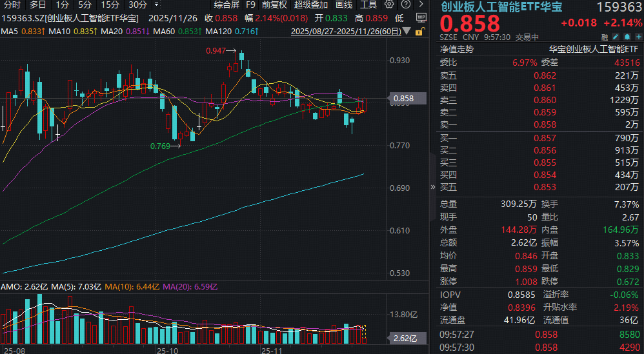Click the pencil note icon

click(616, 37)
